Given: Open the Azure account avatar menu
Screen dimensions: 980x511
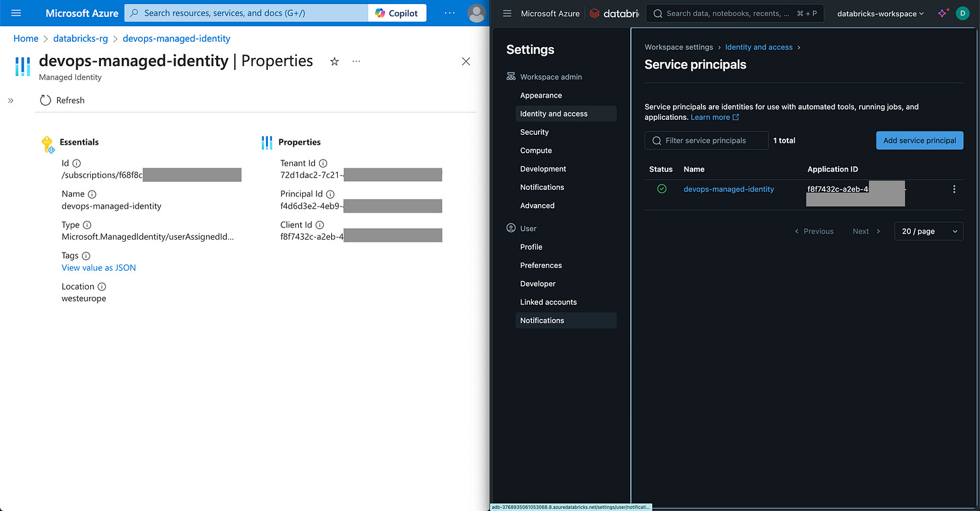Looking at the screenshot, I should pos(476,13).
